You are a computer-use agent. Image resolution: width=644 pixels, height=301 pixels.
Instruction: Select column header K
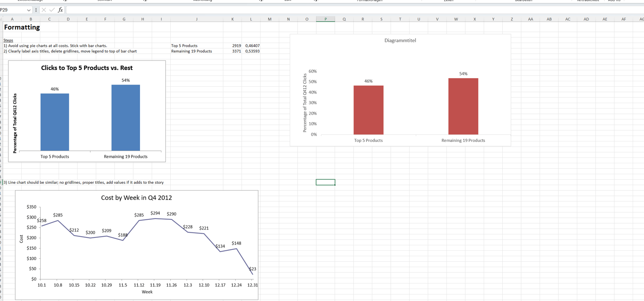point(232,19)
